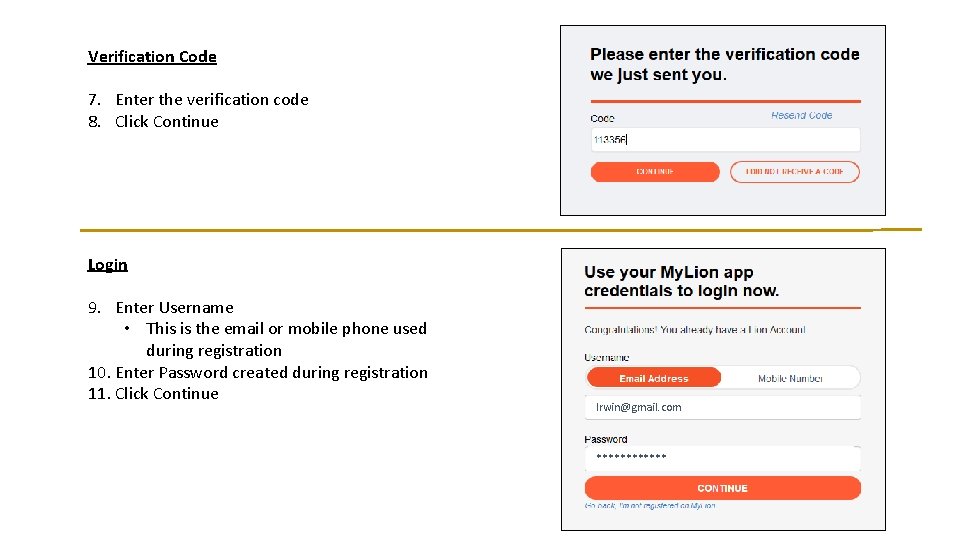The height and width of the screenshot is (540, 960).
Task: Select the Enter Username step text
Action: 174,307
